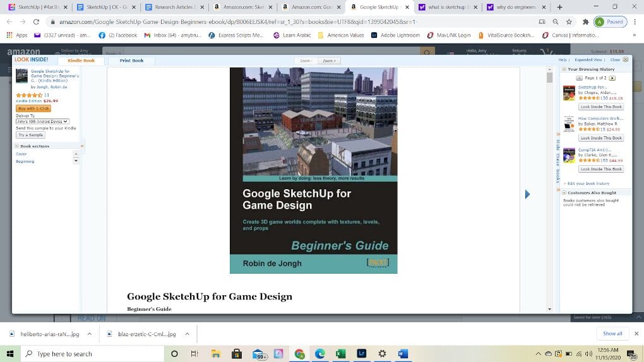The image size is (644, 362).
Task: Open the Chrome profile Paused button
Action: tap(611, 21)
